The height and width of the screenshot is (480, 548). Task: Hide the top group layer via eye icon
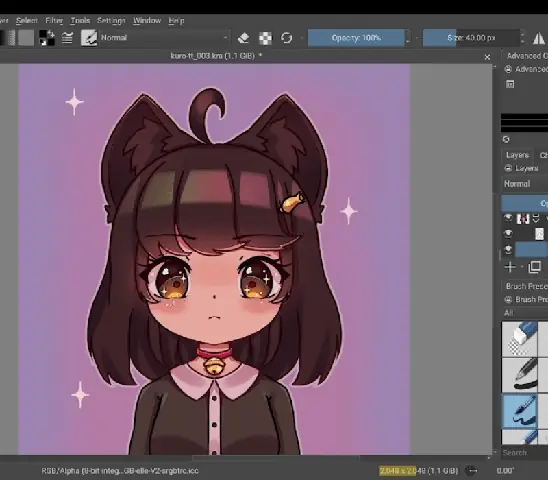[508, 218]
